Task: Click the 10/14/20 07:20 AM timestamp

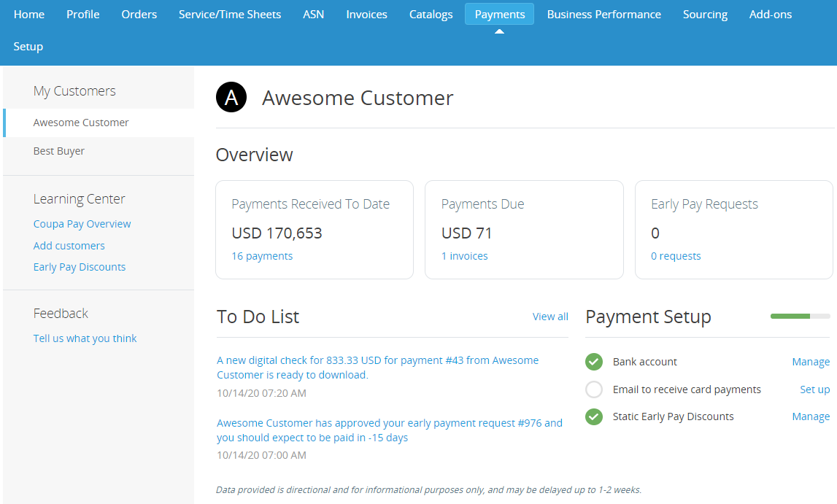Action: [261, 393]
